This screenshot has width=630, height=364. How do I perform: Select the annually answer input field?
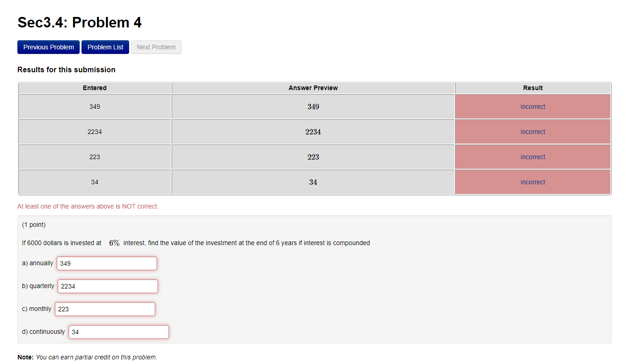point(106,263)
